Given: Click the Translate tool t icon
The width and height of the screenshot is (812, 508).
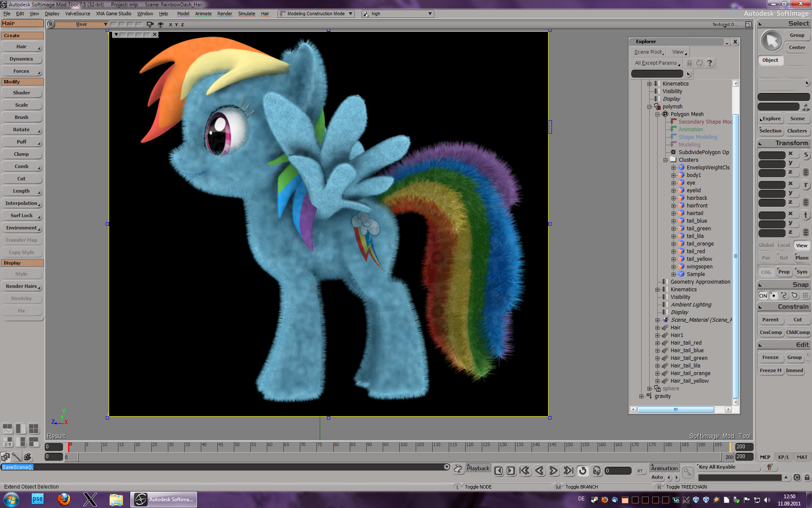Looking at the screenshot, I should click(x=806, y=215).
